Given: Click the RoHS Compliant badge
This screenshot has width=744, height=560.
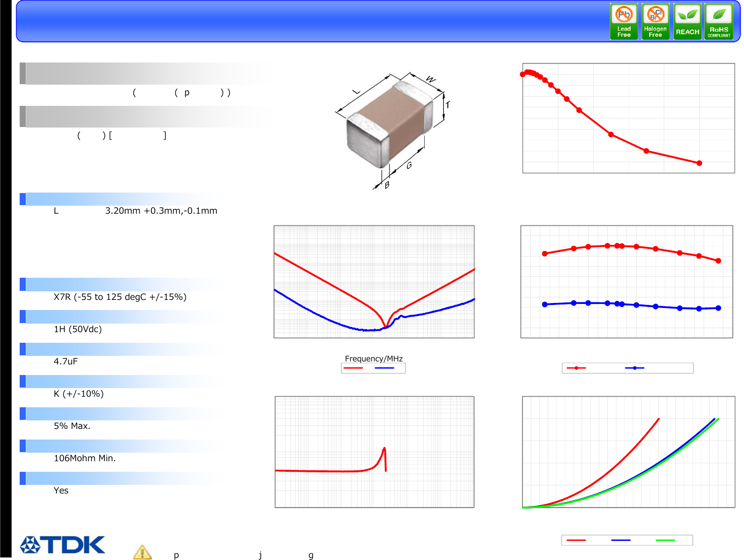Looking at the screenshot, I should click(719, 22).
